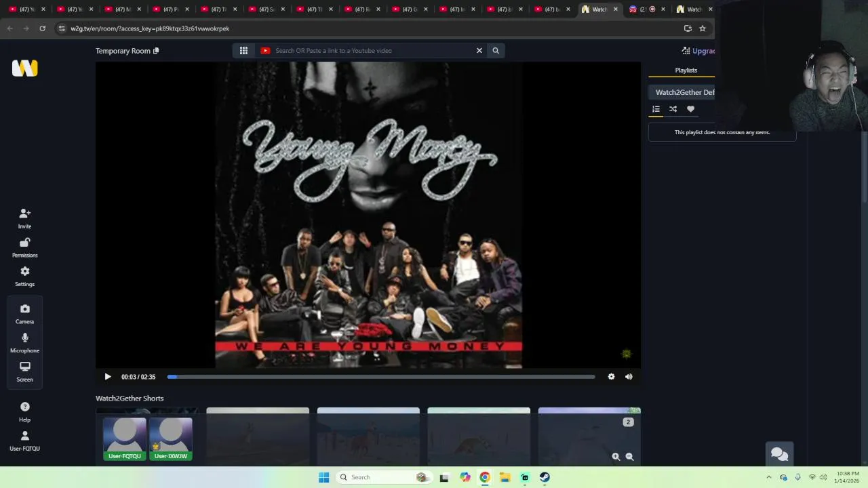Open the Watch2Gether Default playlist selector

[x=682, y=92]
